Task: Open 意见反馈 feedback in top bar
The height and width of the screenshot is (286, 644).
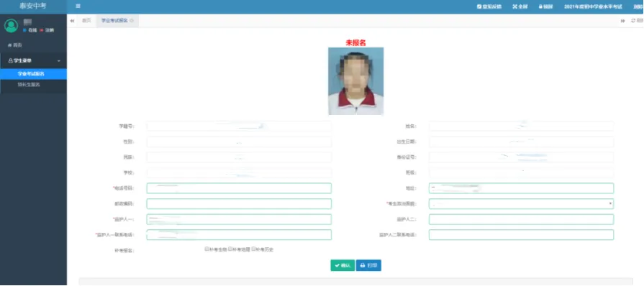Action: click(x=489, y=7)
